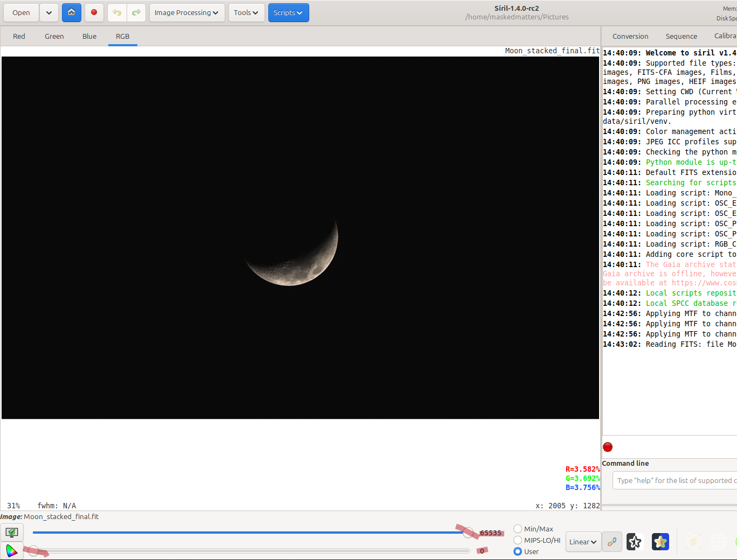The image size is (737, 560).
Task: Click the monitor display icon at bottom left
Action: pos(11,533)
